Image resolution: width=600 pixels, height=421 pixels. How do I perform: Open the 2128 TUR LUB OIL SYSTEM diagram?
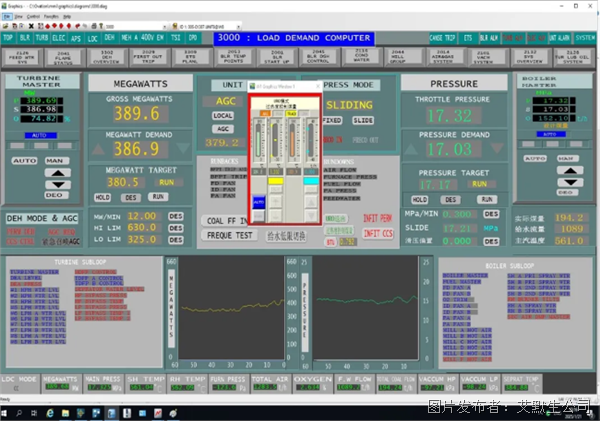573,57
